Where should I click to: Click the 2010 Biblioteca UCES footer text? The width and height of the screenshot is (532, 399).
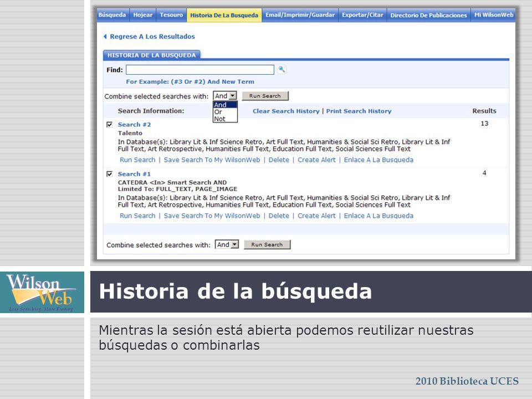click(x=467, y=381)
